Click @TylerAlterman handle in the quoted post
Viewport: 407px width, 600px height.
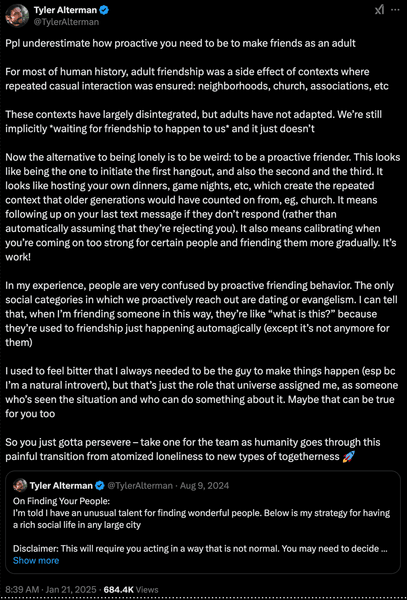tap(140, 486)
